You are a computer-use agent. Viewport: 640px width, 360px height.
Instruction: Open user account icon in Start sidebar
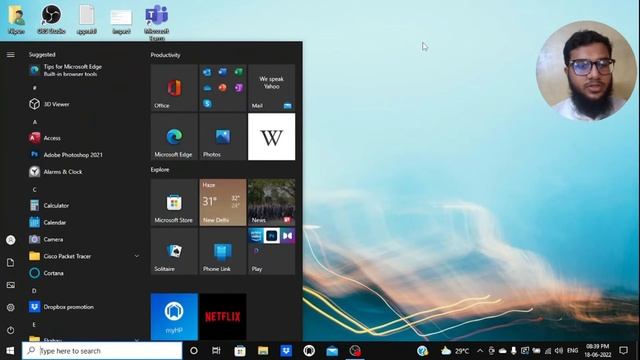pos(11,240)
